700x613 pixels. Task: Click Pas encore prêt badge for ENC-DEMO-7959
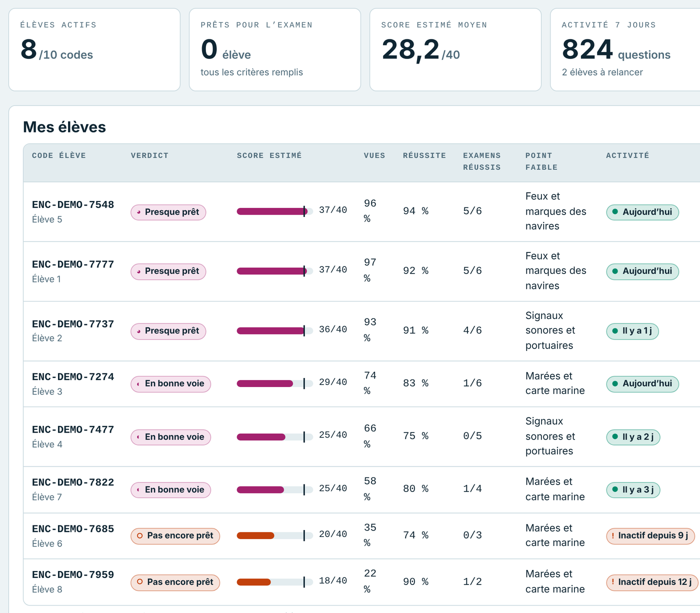coord(175,582)
